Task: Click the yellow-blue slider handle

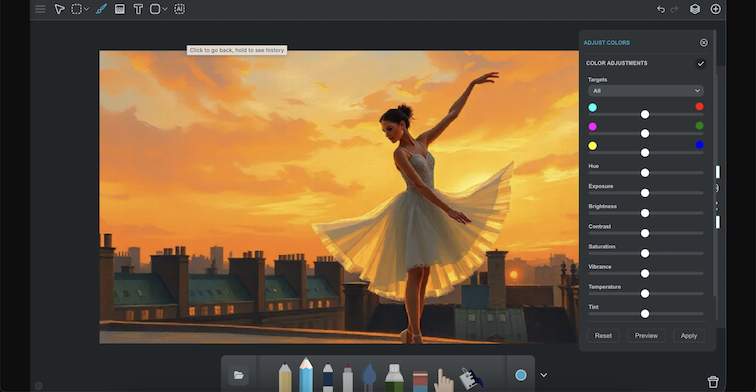Action: pyautogui.click(x=645, y=153)
